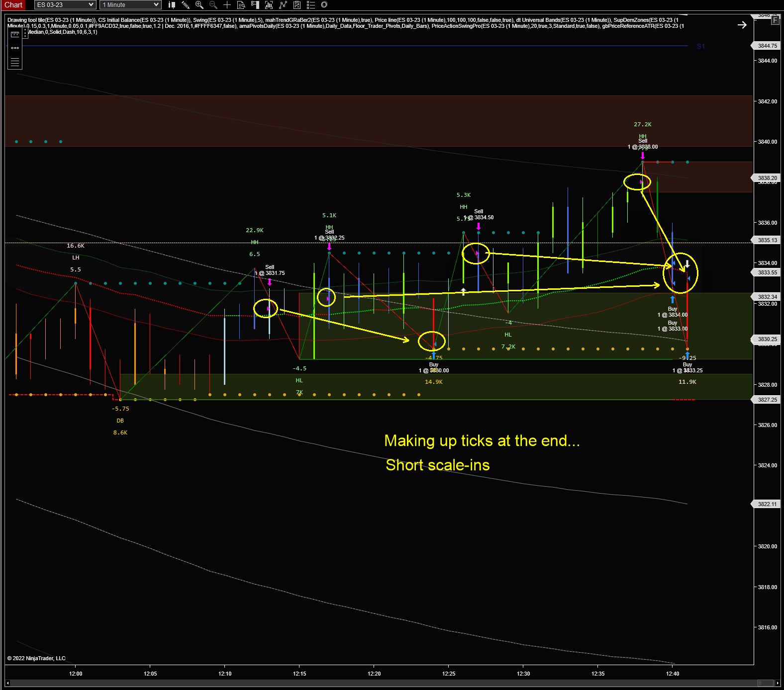The height and width of the screenshot is (690, 784).
Task: Click the DB swing label
Action: 120,421
